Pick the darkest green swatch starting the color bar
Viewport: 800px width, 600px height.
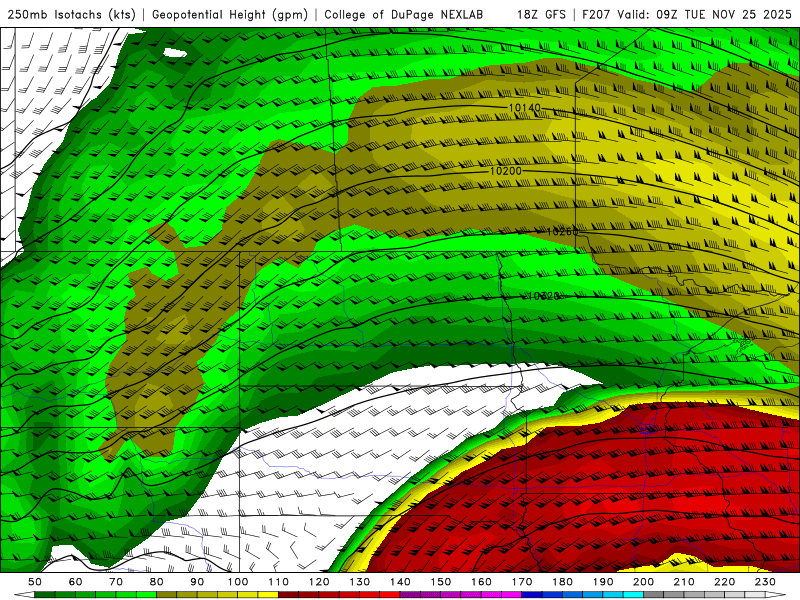point(45,595)
